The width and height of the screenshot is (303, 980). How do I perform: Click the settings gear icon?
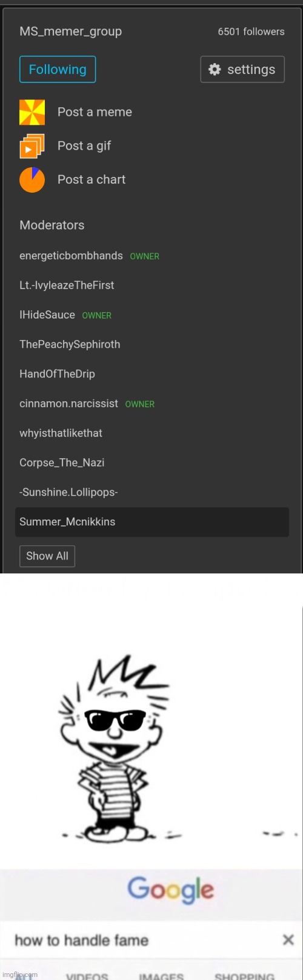point(215,70)
